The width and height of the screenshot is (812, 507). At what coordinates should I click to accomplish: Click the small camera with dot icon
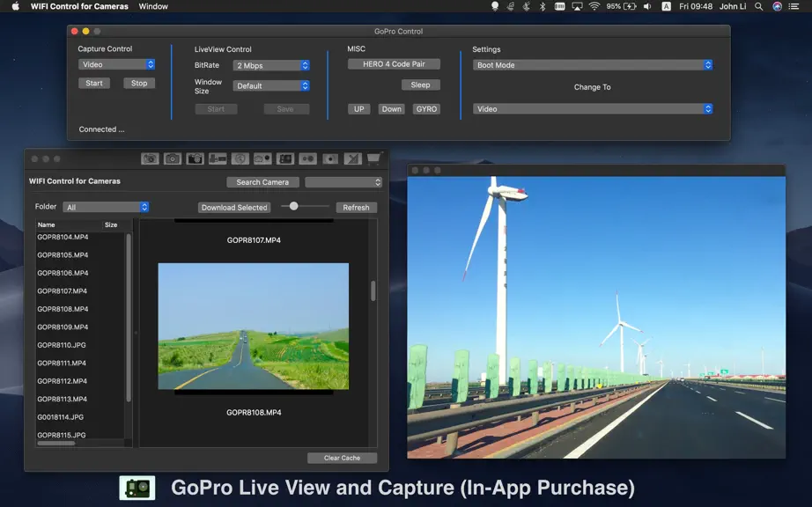(262, 158)
